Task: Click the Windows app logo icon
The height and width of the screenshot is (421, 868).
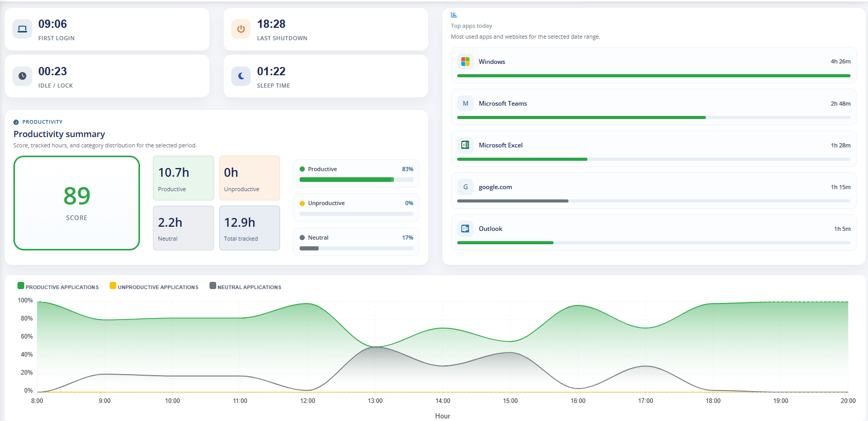Action: (465, 61)
